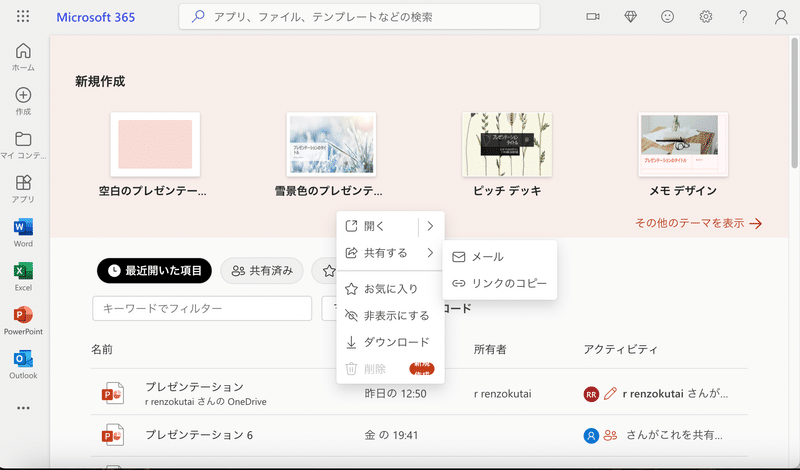Click the pencil edit icon in activity
The image size is (800, 470).
click(x=610, y=393)
